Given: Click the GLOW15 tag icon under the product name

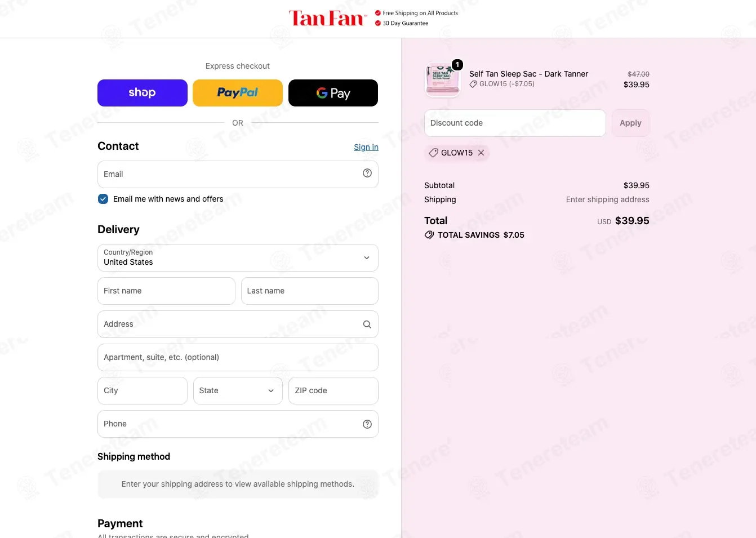Looking at the screenshot, I should [x=473, y=84].
